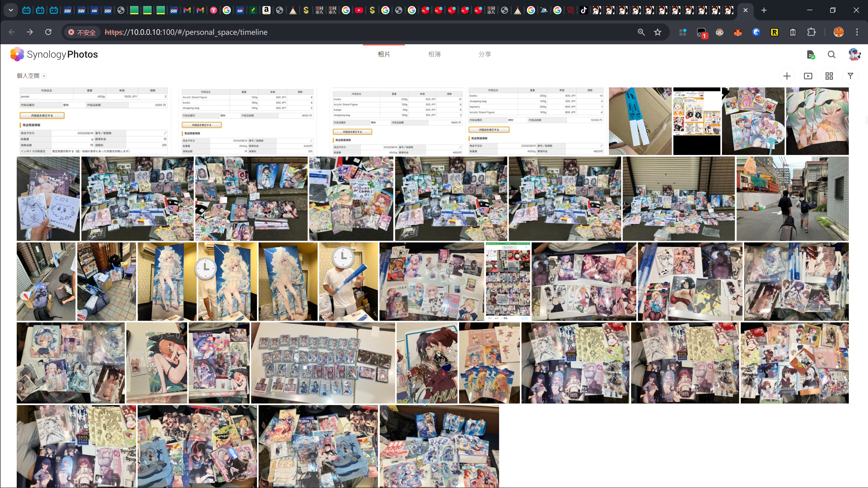This screenshot has width=868, height=488.
Task: Open search in Synology Photos
Action: click(x=831, y=54)
